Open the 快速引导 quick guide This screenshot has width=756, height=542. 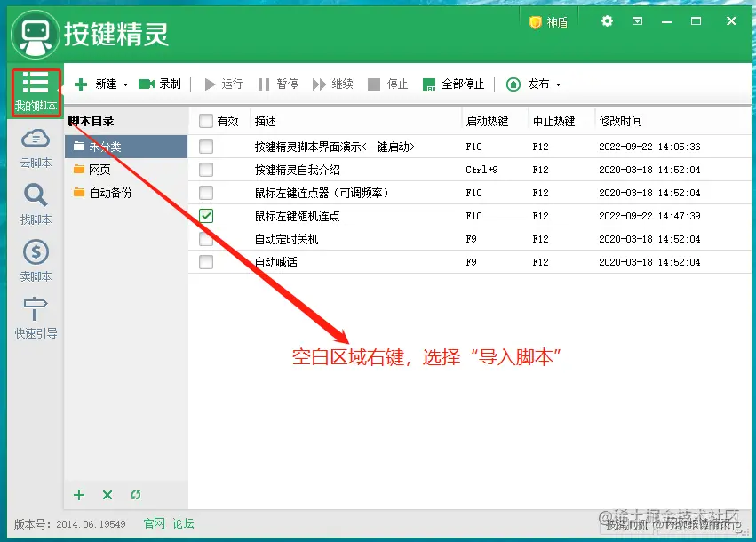tap(36, 318)
